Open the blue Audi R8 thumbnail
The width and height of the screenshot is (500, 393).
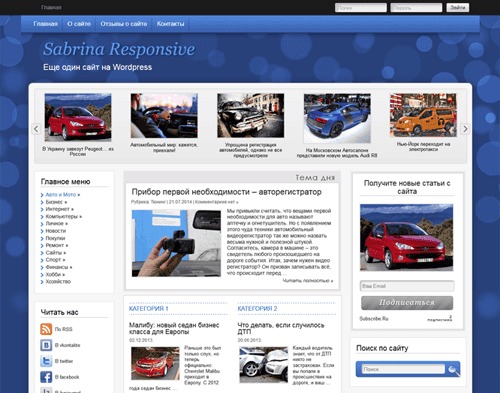pyautogui.click(x=337, y=118)
